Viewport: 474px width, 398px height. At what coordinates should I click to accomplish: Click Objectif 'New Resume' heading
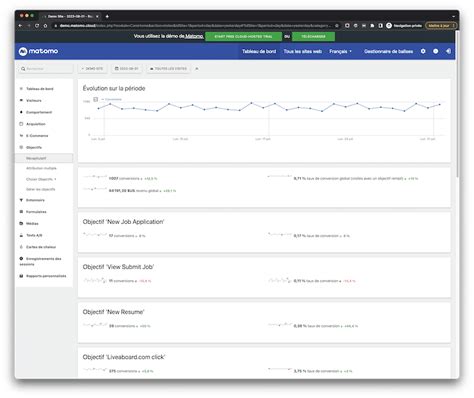[113, 312]
